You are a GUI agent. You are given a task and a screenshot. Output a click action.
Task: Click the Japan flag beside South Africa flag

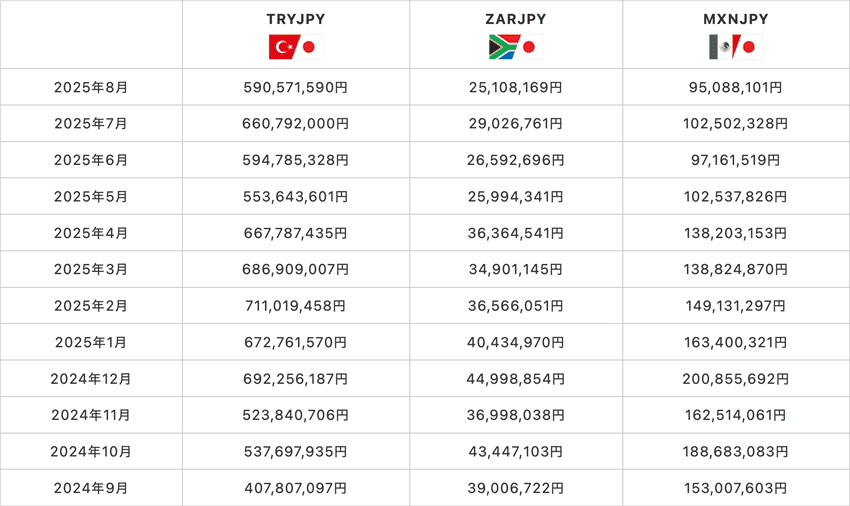(529, 46)
